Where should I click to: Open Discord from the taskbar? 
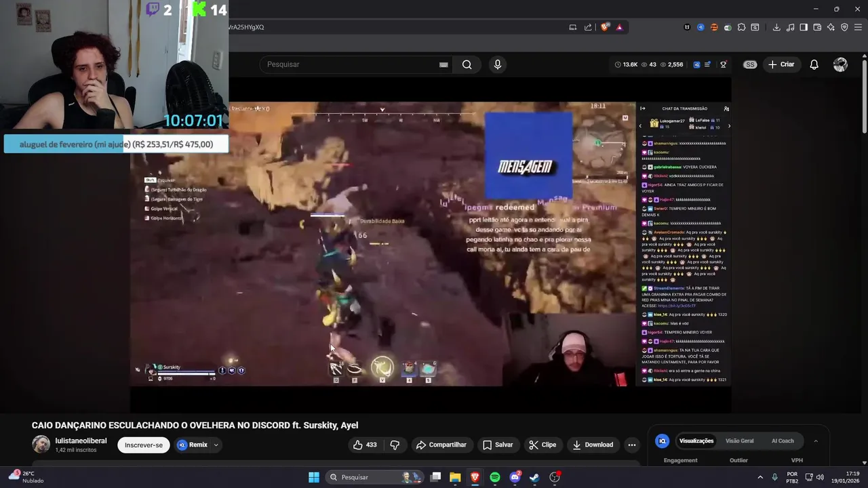tap(515, 477)
